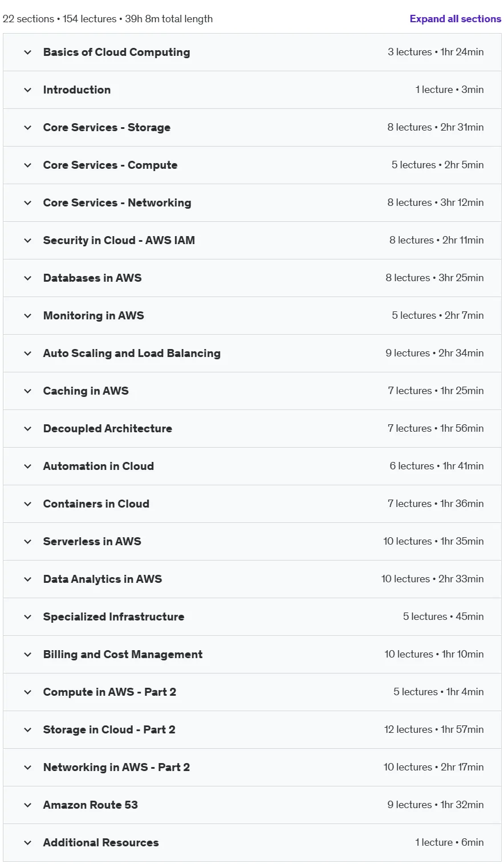Select the Databases in AWS section title
The height and width of the screenshot is (864, 504).
pyautogui.click(x=92, y=278)
